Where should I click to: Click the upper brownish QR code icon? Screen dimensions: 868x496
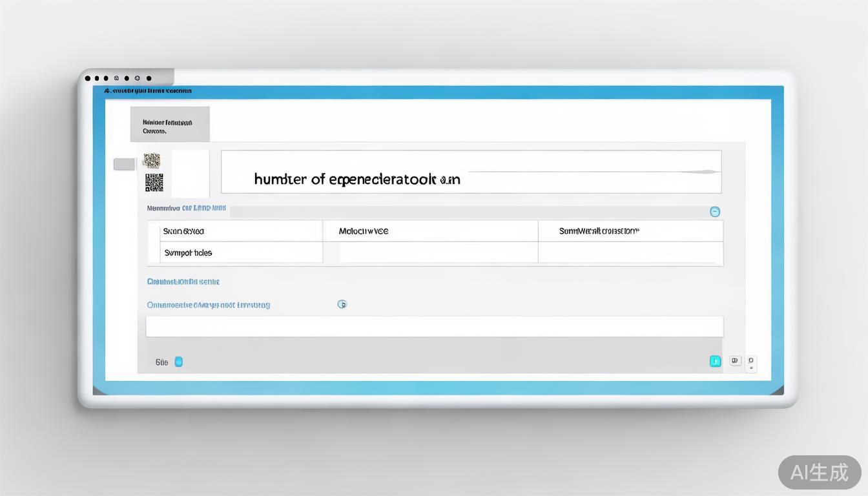[x=152, y=160]
